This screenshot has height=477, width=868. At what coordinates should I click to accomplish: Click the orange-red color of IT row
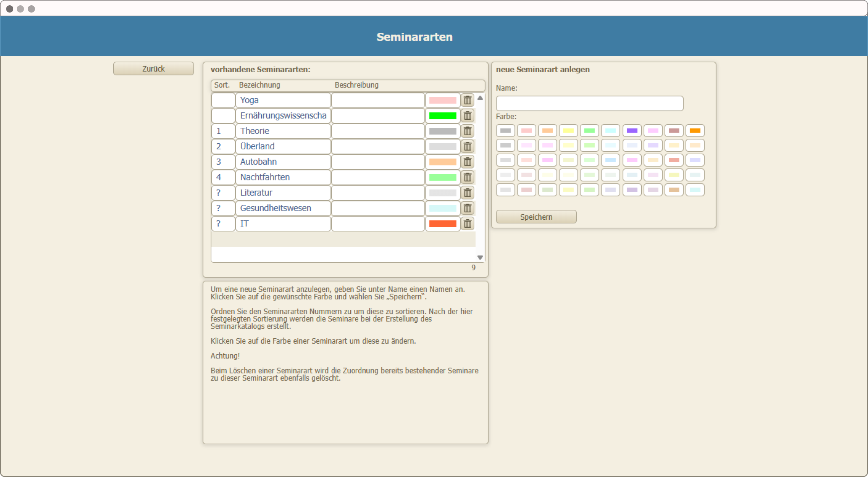(x=442, y=223)
